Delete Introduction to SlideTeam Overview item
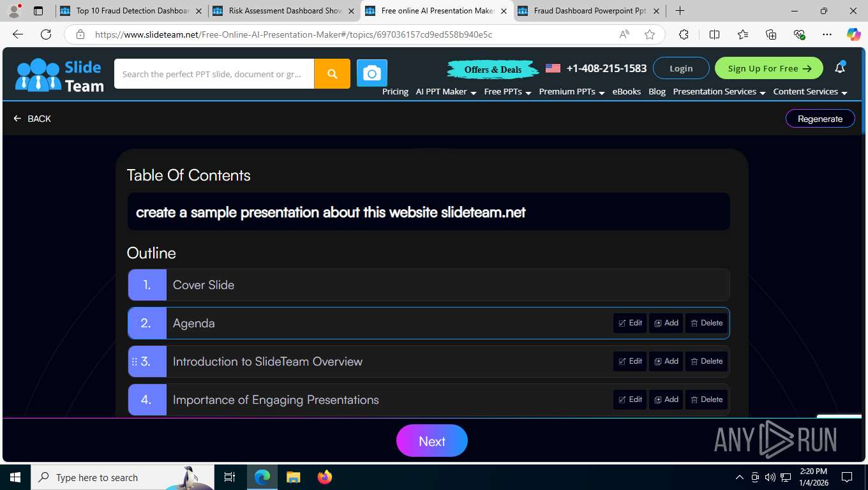868x490 pixels. pyautogui.click(x=707, y=361)
